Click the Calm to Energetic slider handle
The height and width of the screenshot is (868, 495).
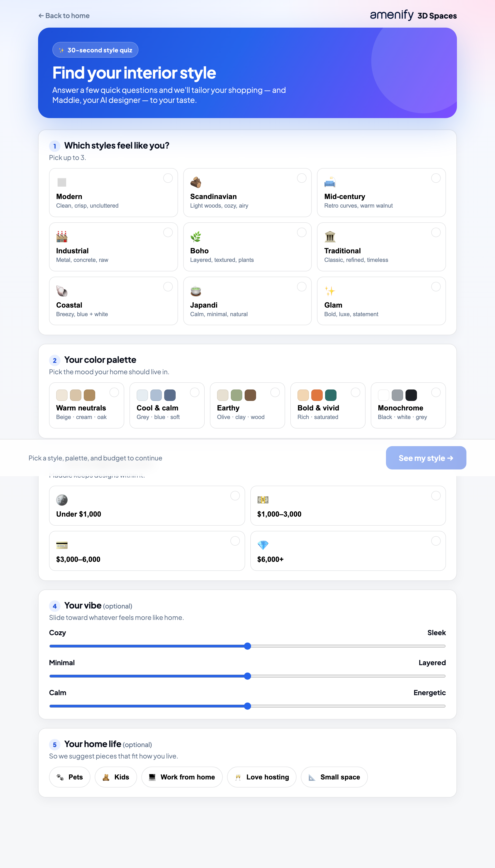(x=247, y=706)
